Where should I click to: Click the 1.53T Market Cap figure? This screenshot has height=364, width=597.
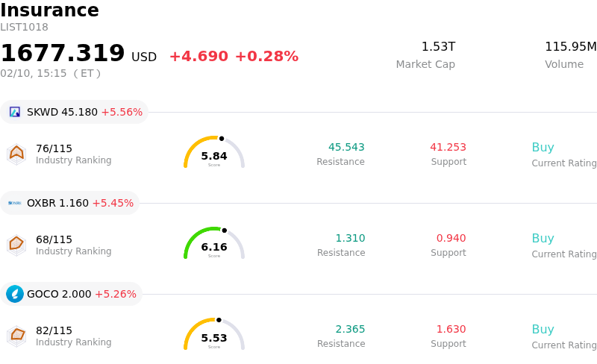click(438, 47)
